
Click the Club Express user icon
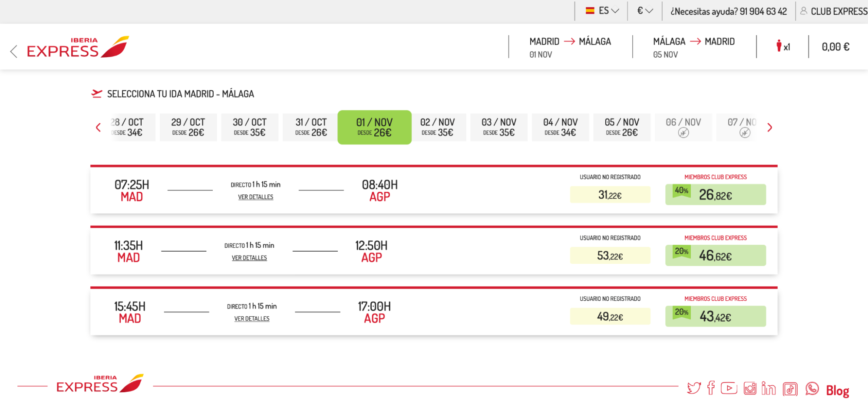(x=804, y=11)
